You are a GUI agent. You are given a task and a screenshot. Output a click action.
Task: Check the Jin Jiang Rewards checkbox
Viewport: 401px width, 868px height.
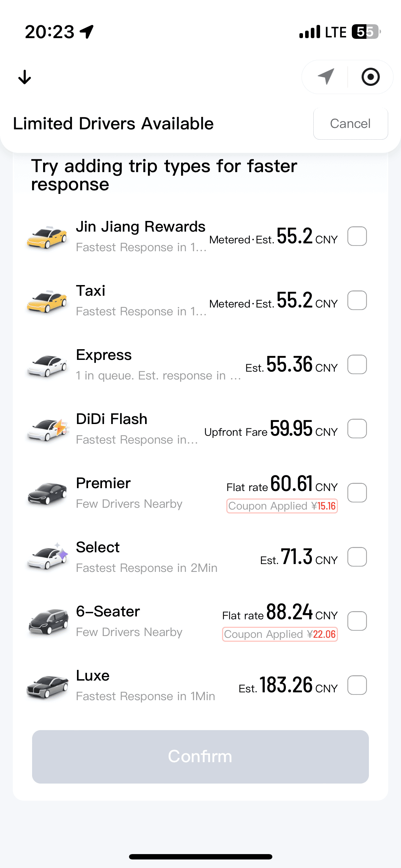[357, 236]
